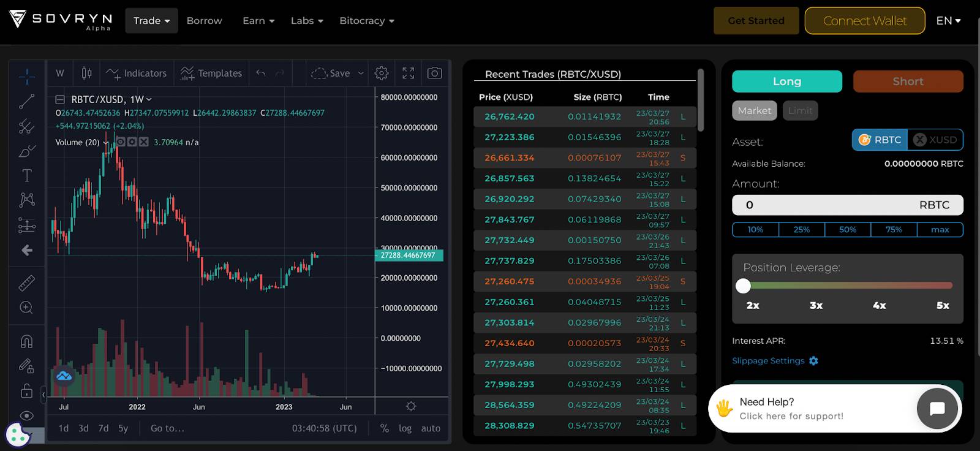The image size is (980, 451).
Task: Open Volume indicator settings gear
Action: pos(132,142)
